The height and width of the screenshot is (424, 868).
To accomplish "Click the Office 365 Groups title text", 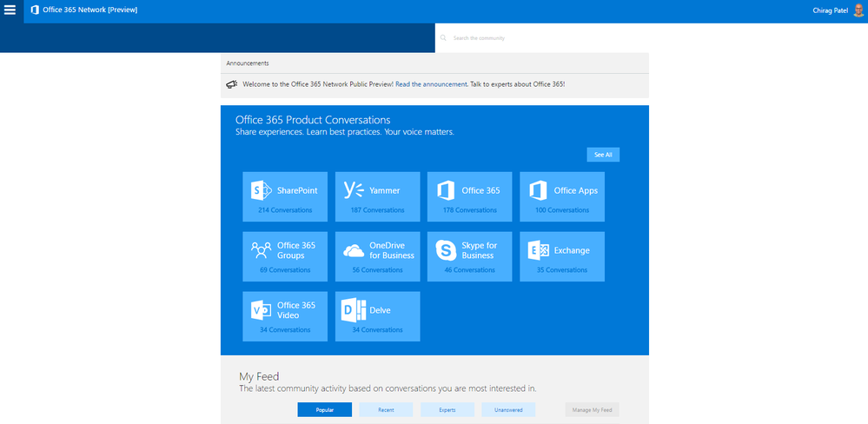I will 296,250.
